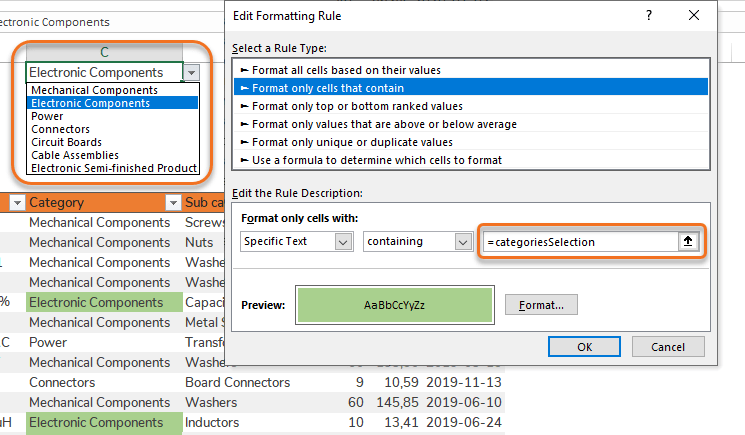Select Format all cells based on values

click(x=346, y=70)
